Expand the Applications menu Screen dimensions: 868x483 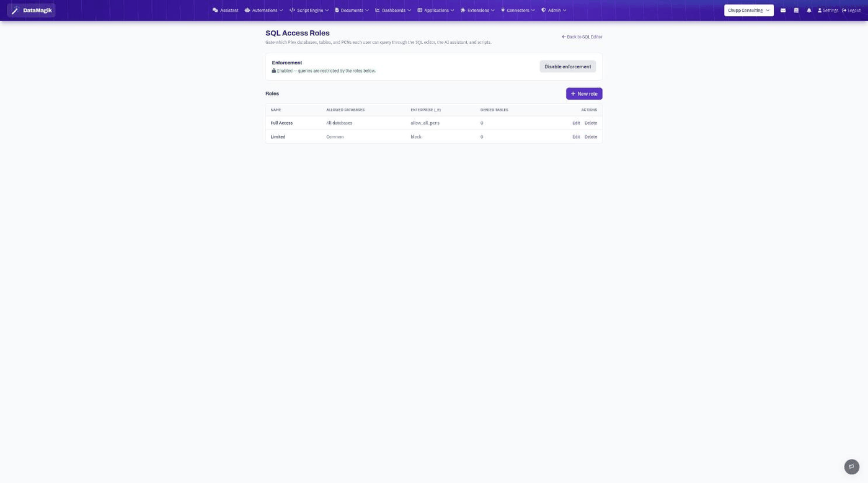coord(436,11)
